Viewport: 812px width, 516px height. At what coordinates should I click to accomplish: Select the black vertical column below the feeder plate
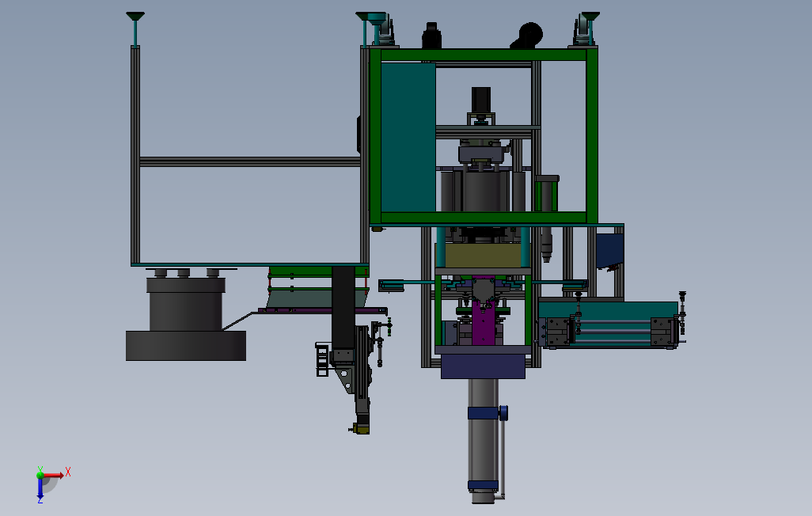pos(343,307)
